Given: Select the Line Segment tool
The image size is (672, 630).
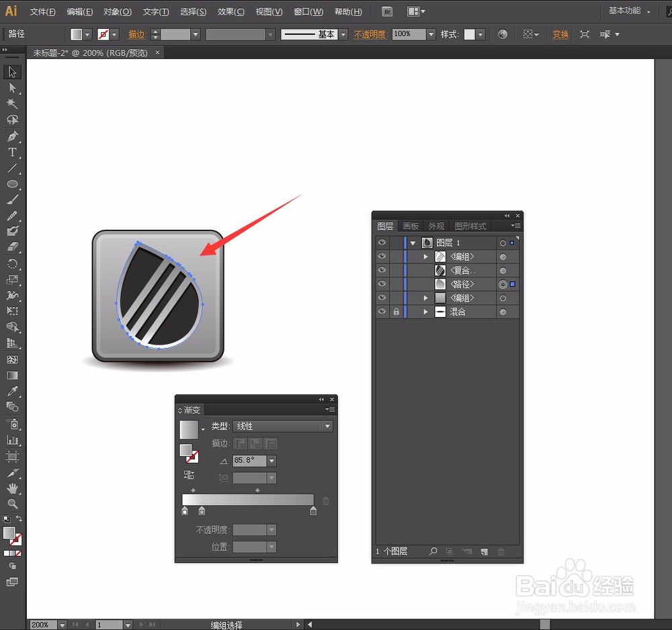Looking at the screenshot, I should pos(12,168).
